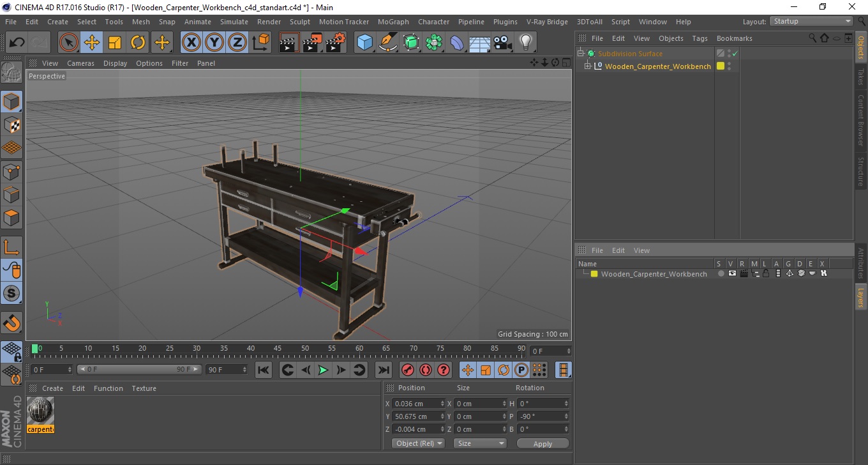Collapse the Subdivision Surface tree node
This screenshot has width=868, height=465.
click(580, 54)
